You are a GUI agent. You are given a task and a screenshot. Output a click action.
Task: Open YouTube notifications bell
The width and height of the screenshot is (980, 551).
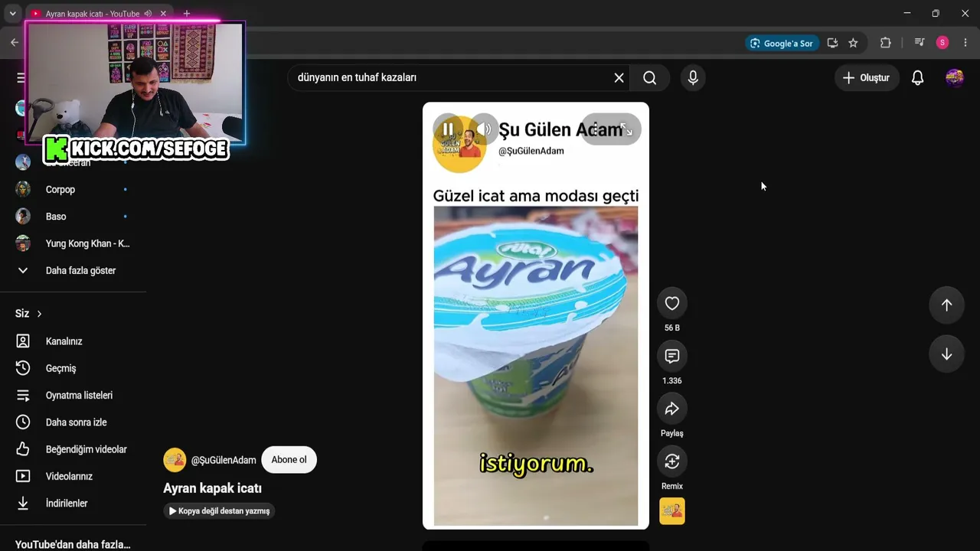point(917,77)
